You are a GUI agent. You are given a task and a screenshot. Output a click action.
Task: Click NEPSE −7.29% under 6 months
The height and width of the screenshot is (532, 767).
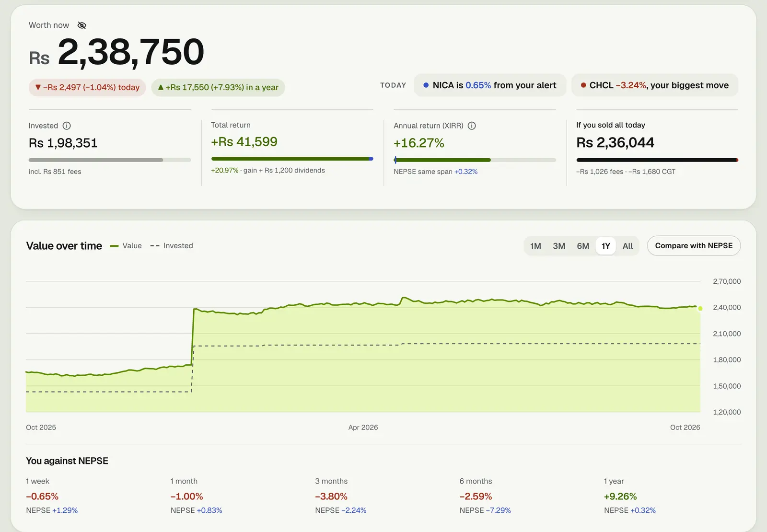click(x=485, y=510)
